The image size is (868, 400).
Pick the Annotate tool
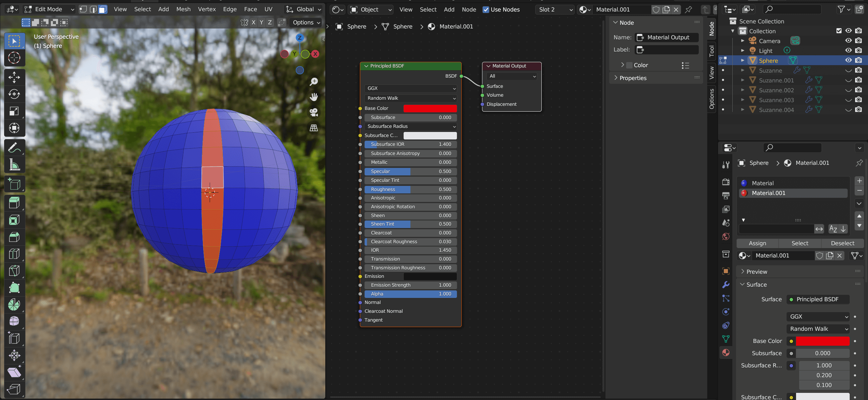point(14,148)
